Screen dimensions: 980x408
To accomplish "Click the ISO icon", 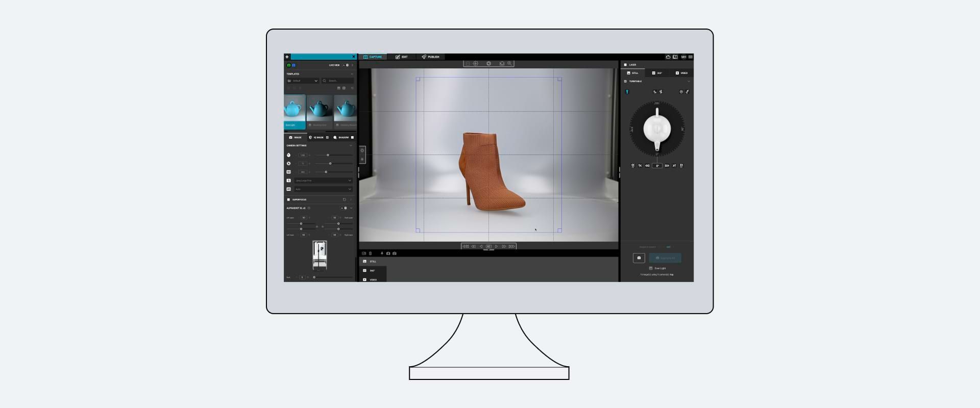I will [288, 172].
